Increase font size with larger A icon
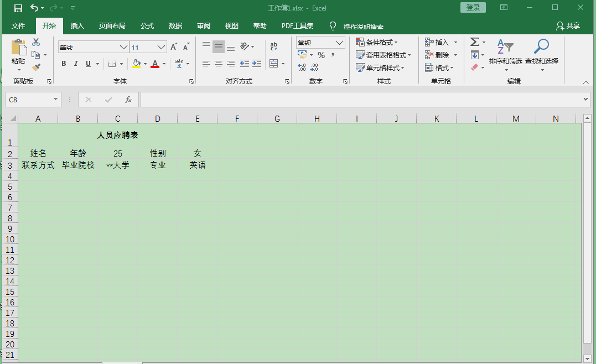The image size is (596, 364). coord(174,47)
